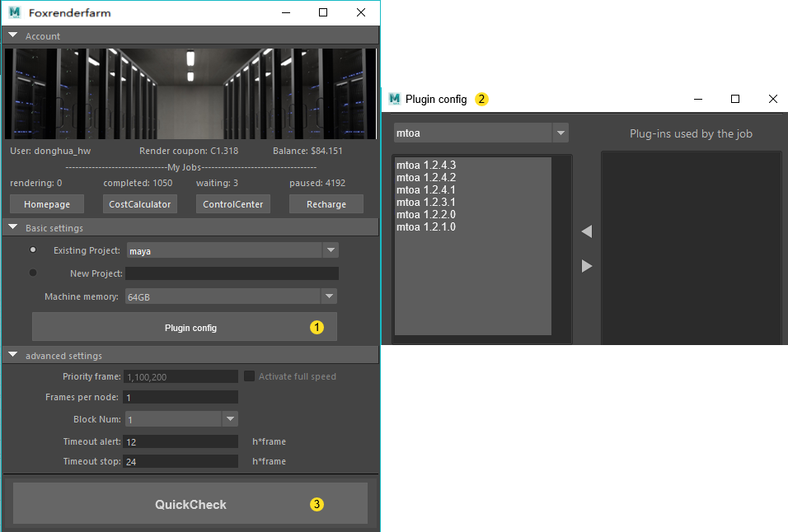Move plugin left with the left arrow
This screenshot has height=532, width=788.
coord(587,231)
